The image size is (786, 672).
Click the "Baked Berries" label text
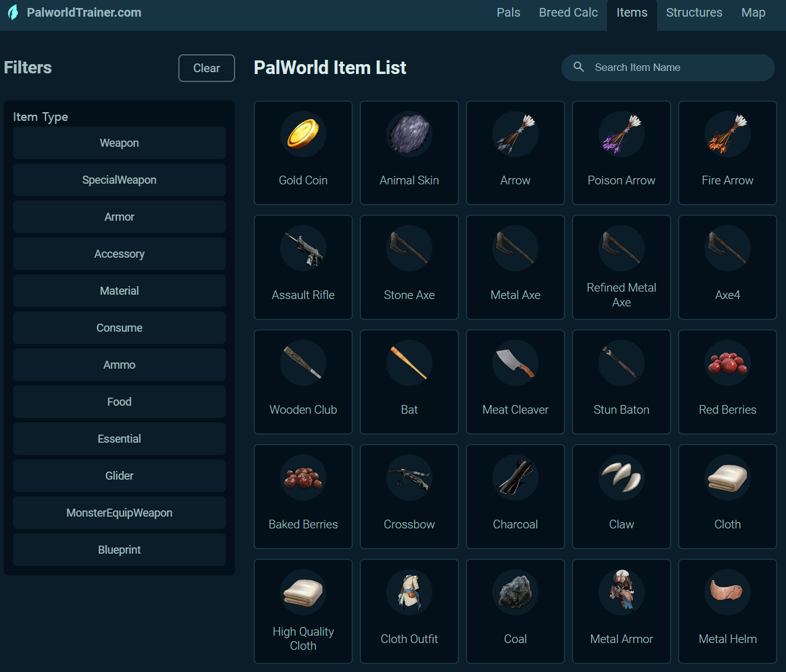pyautogui.click(x=303, y=525)
